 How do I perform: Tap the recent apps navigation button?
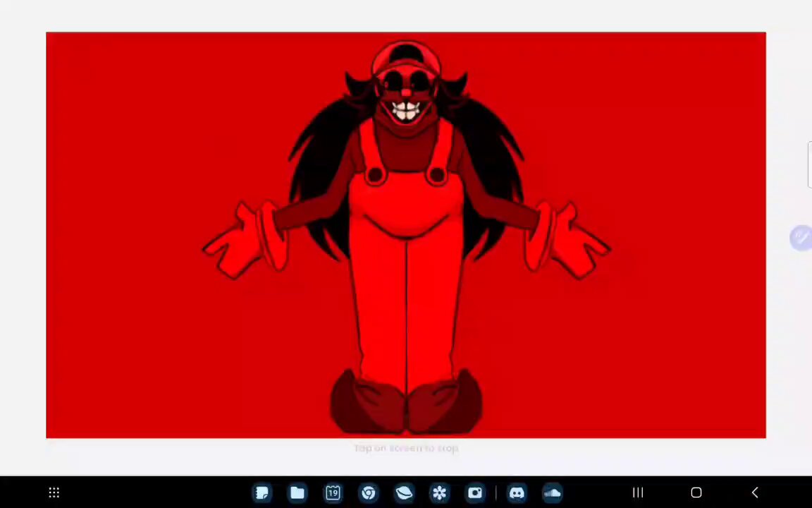(638, 492)
